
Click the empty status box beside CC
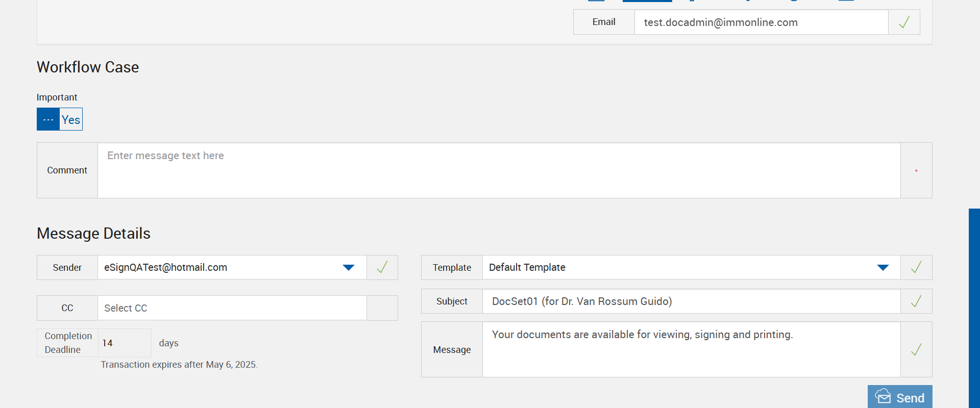(382, 308)
